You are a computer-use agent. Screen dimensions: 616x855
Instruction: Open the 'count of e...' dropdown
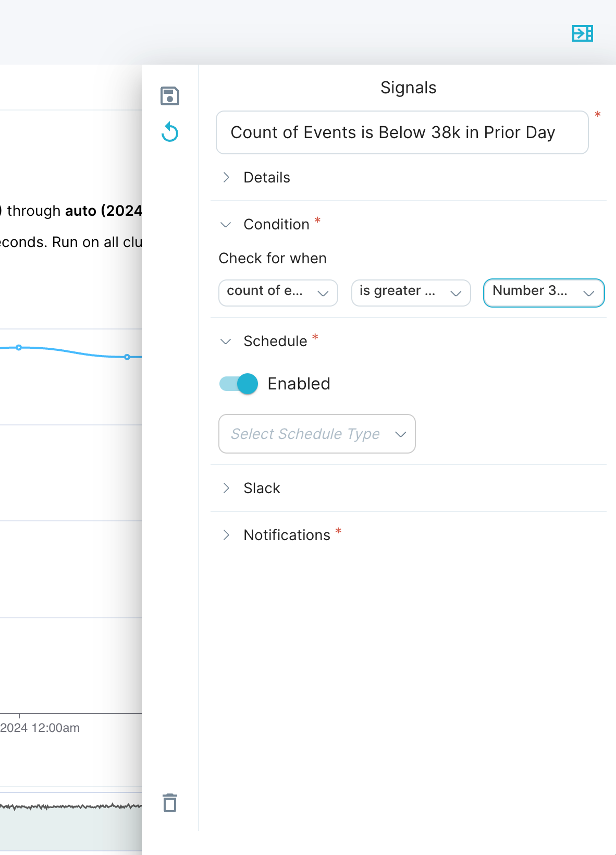[x=278, y=293]
